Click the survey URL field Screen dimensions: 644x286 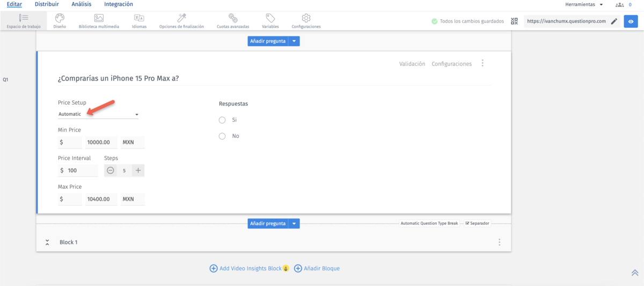(x=566, y=21)
